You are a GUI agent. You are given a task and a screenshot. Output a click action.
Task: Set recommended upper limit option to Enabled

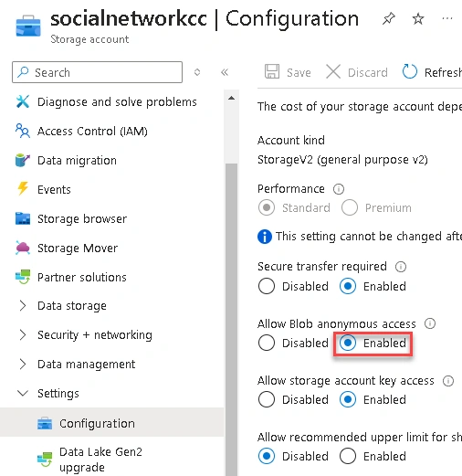pos(348,456)
